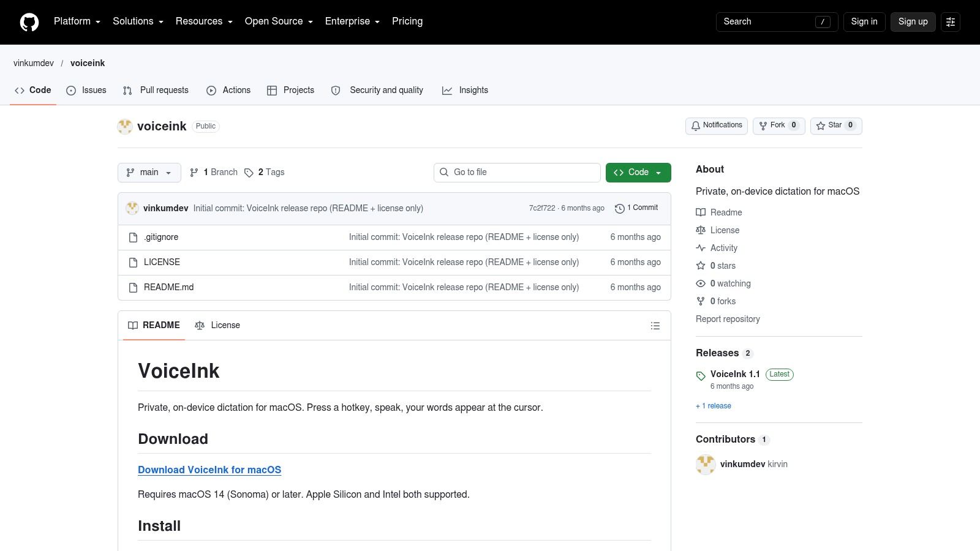The height and width of the screenshot is (551, 980).
Task: Click the tag icon beside VoiceInk 1.1
Action: click(701, 376)
